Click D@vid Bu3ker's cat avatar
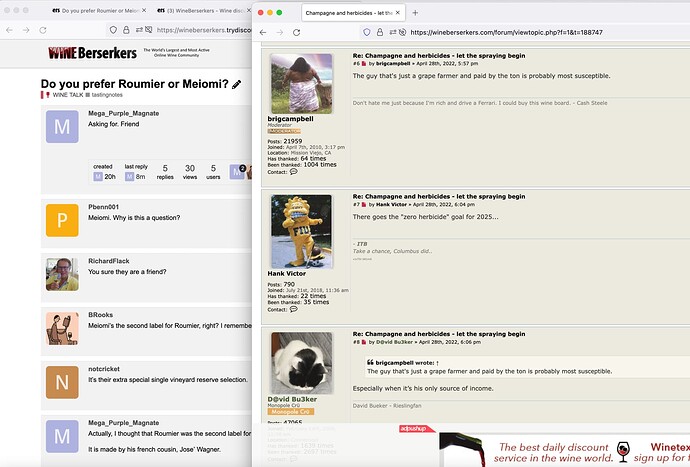Screen dimensions: 690x467 click(x=301, y=363)
